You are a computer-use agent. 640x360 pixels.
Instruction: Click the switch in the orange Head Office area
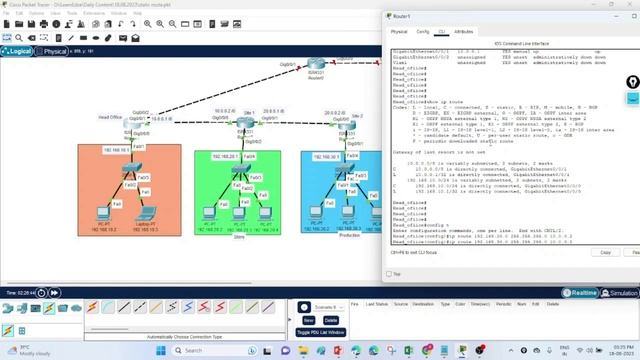[x=132, y=167]
